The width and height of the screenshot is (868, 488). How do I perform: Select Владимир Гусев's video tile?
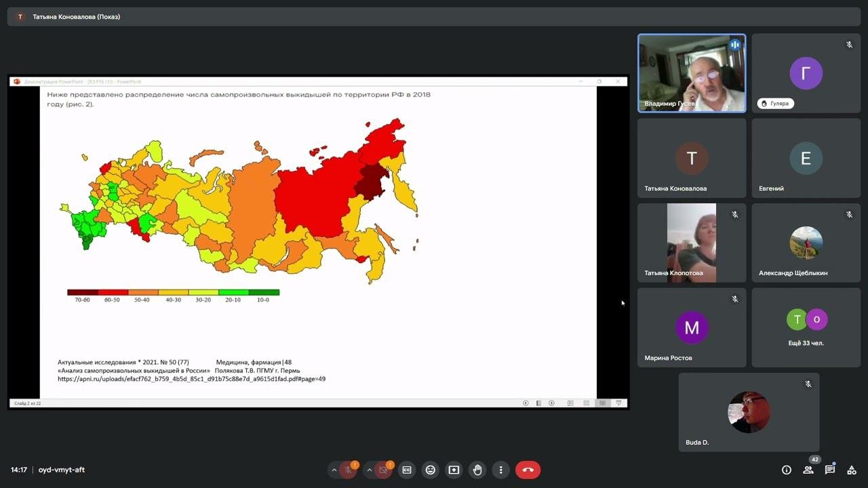click(691, 73)
